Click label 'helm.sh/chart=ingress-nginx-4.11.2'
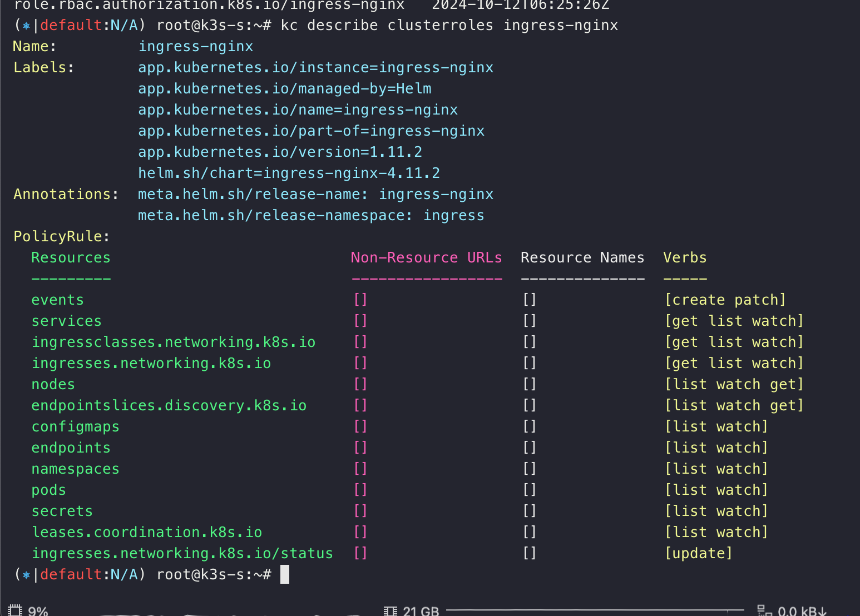 [289, 173]
